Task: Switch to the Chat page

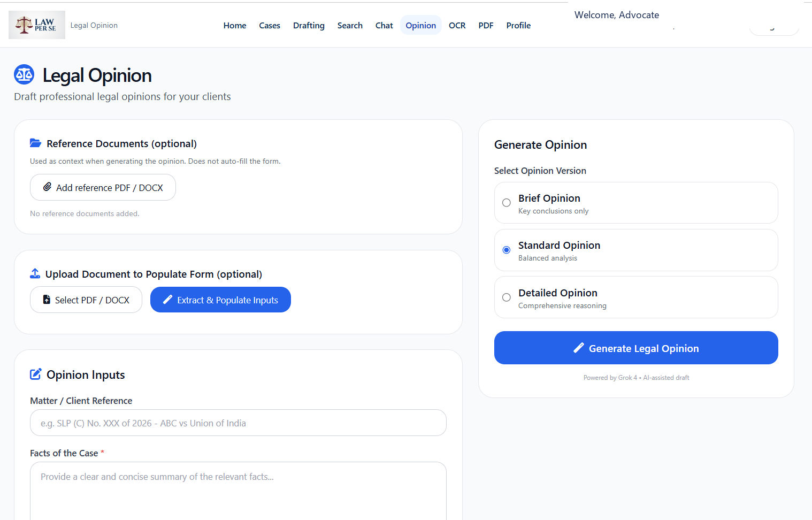Action: (384, 25)
